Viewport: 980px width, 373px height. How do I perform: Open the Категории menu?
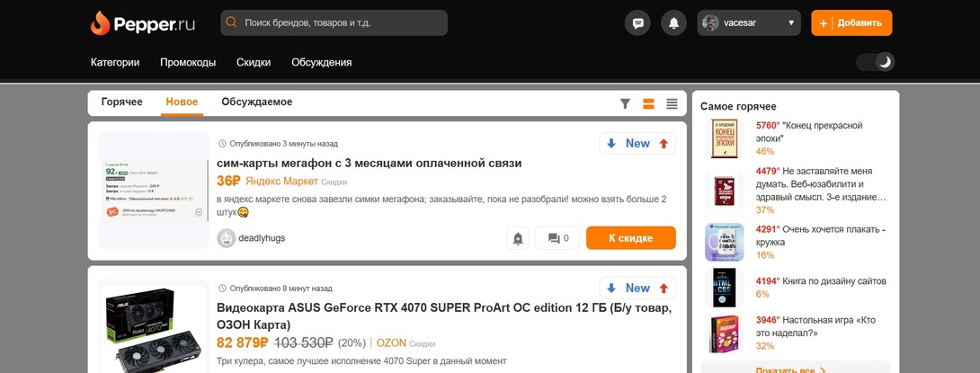pyautogui.click(x=115, y=63)
